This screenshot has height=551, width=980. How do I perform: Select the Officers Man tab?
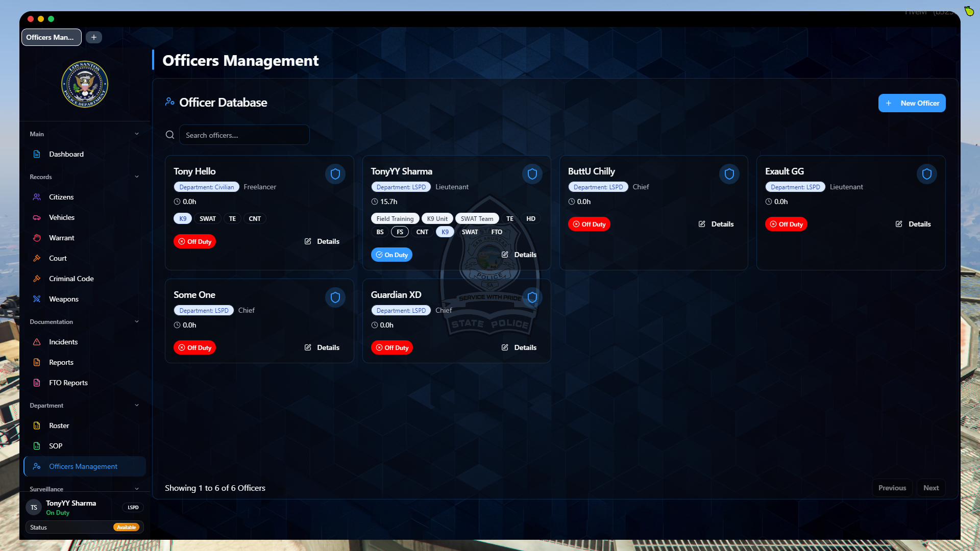(51, 37)
